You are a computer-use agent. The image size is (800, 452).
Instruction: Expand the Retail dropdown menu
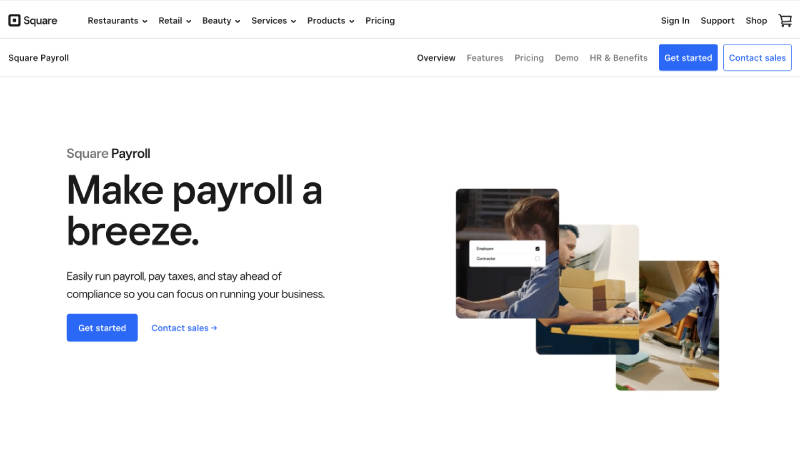tap(174, 20)
